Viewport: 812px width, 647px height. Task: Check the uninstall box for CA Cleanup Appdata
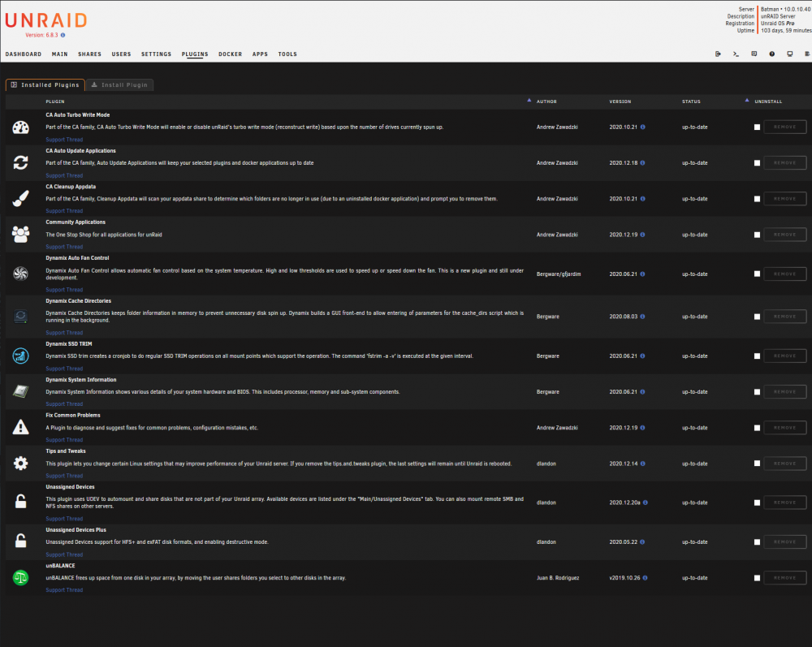(x=757, y=199)
